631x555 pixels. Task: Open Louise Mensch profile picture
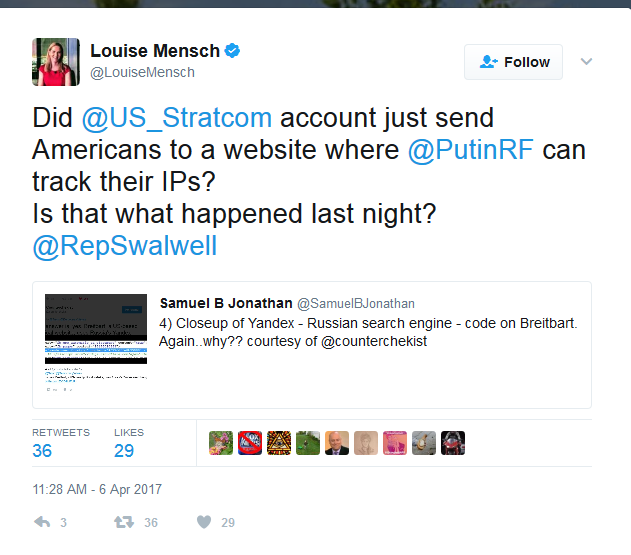coord(56,62)
